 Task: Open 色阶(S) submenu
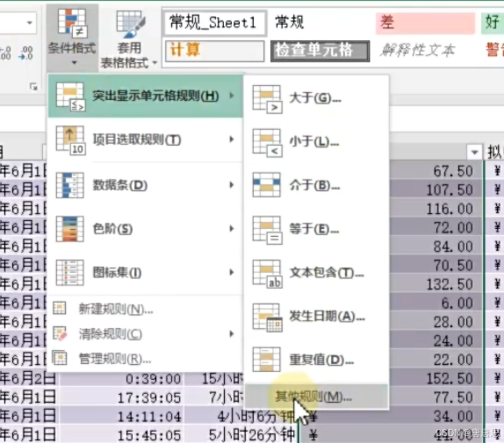click(145, 229)
